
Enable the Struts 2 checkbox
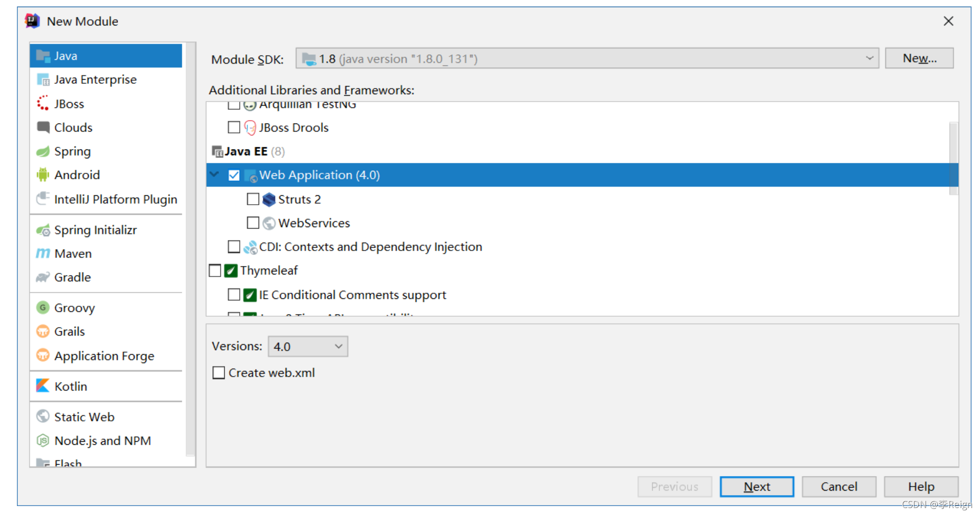[x=253, y=199]
